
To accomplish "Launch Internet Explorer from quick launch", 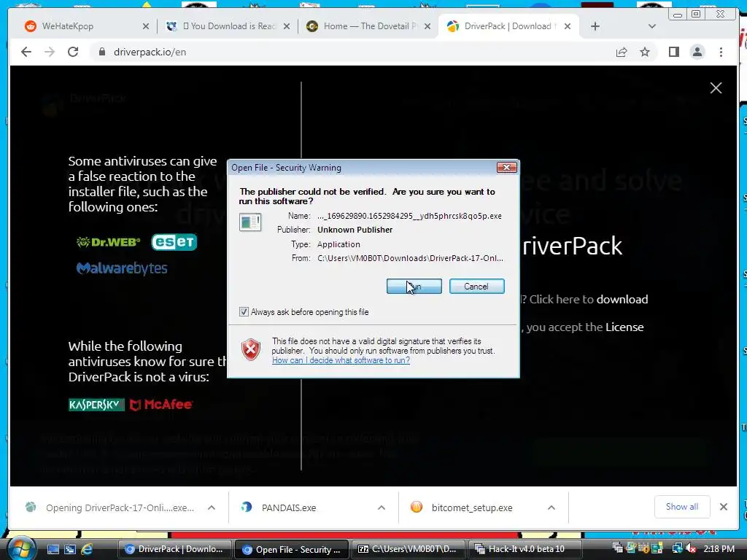I will [87, 550].
